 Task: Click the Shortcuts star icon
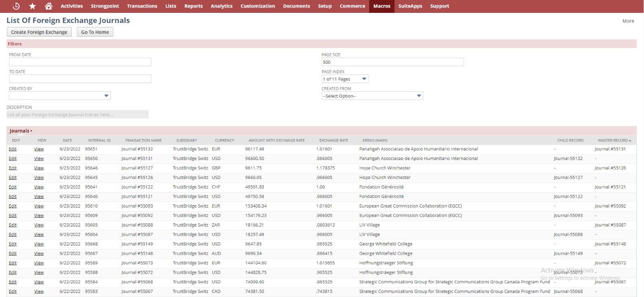(x=33, y=6)
